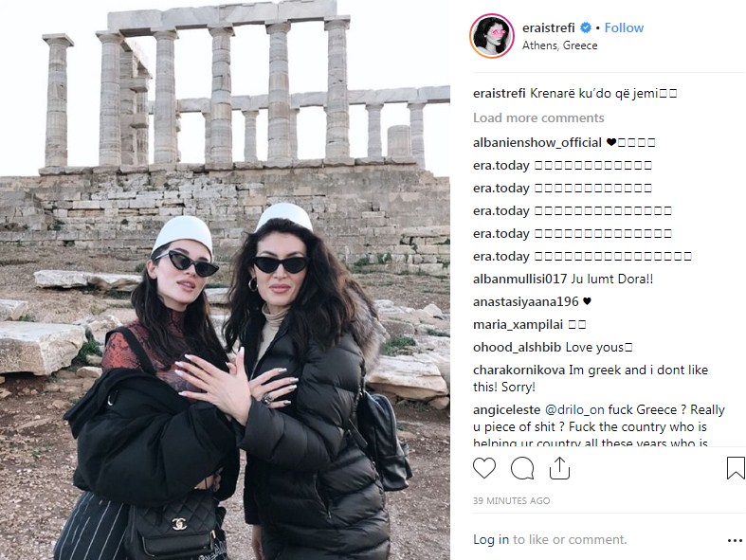Open maria_xampilai commenter profile
Viewport: 746px width, 560px height.
pyautogui.click(x=518, y=324)
